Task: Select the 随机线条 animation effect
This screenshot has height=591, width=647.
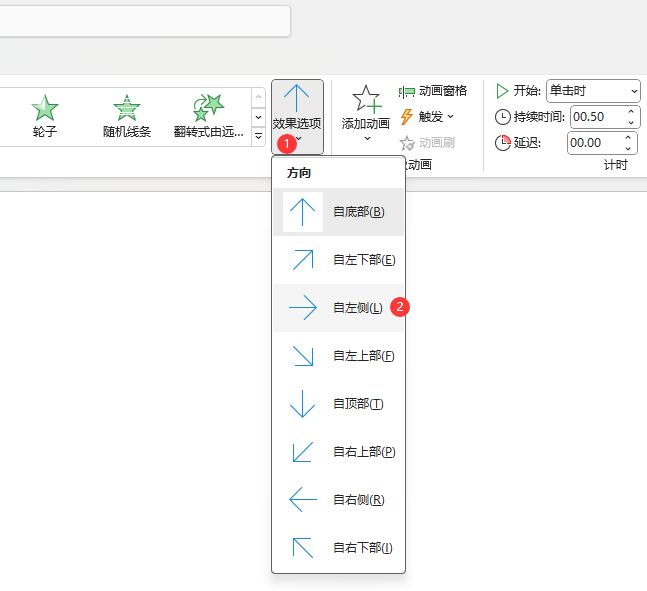Action: (x=127, y=116)
